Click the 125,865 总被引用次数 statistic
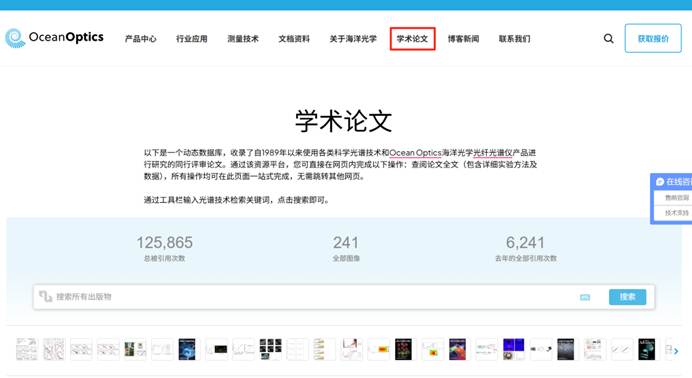The height and width of the screenshot is (378, 692). 165,248
